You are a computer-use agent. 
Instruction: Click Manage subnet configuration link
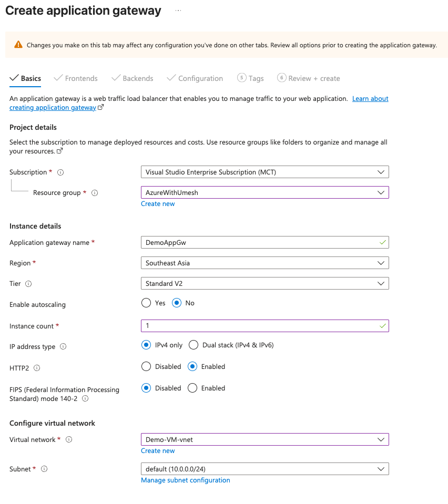point(186,480)
